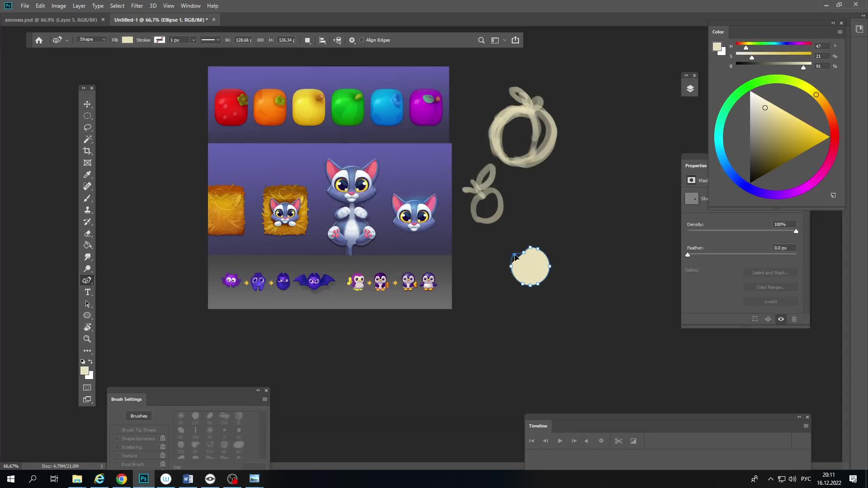Toggle lock for Texture brush setting
This screenshot has height=488, width=868.
coord(163,455)
